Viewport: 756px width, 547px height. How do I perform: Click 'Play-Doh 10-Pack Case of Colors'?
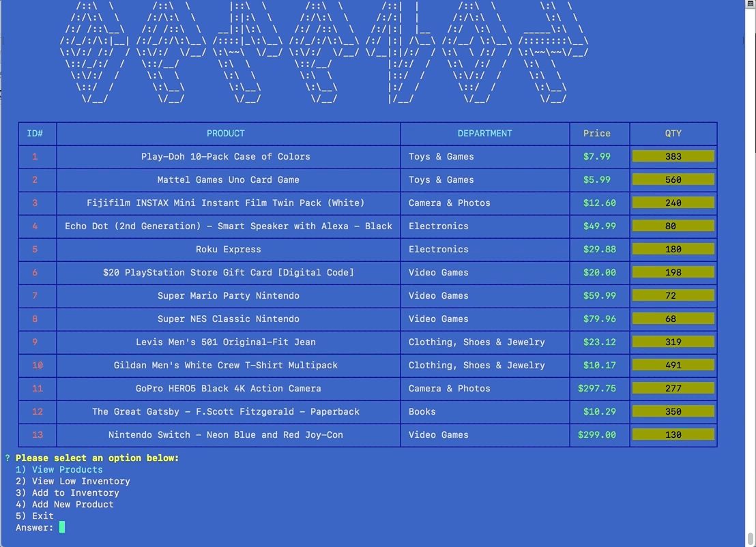pos(226,157)
